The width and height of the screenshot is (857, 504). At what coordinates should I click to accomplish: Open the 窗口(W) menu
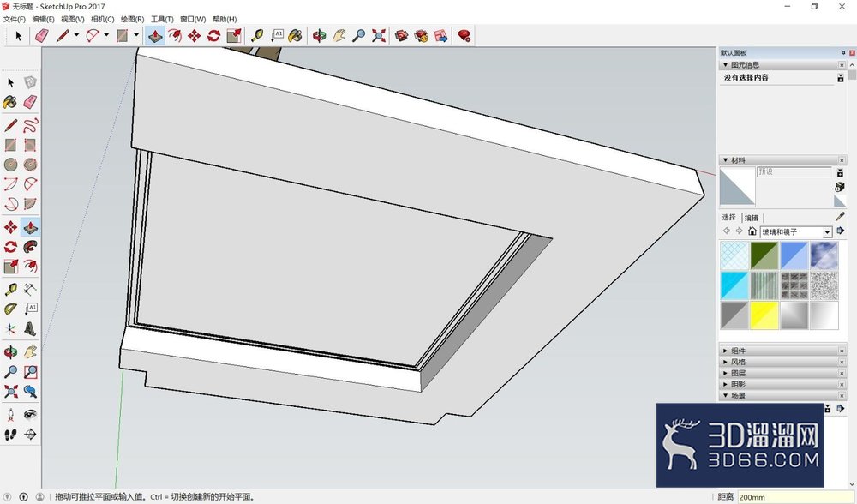192,19
